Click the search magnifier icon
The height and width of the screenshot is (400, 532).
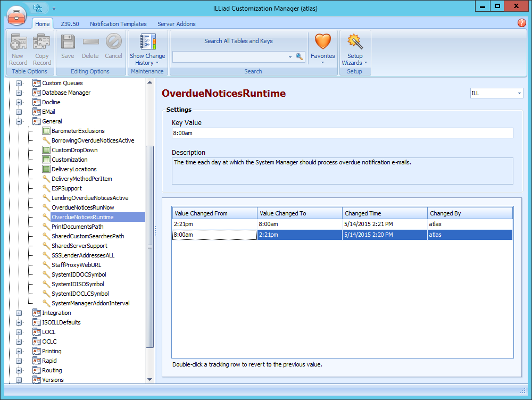299,56
